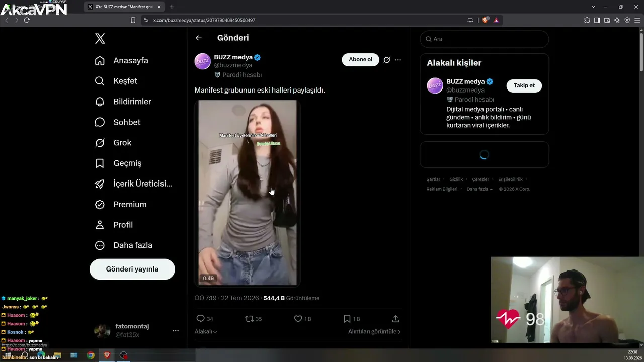The height and width of the screenshot is (362, 644).
Task: Click the install app icon in the address bar
Action: [x=470, y=20]
